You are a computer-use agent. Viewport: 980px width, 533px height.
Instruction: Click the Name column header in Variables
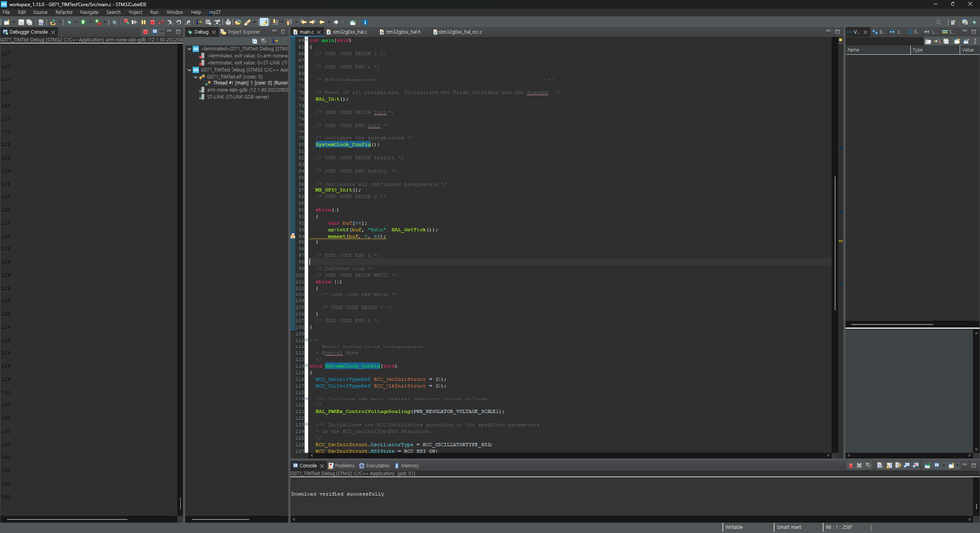878,49
